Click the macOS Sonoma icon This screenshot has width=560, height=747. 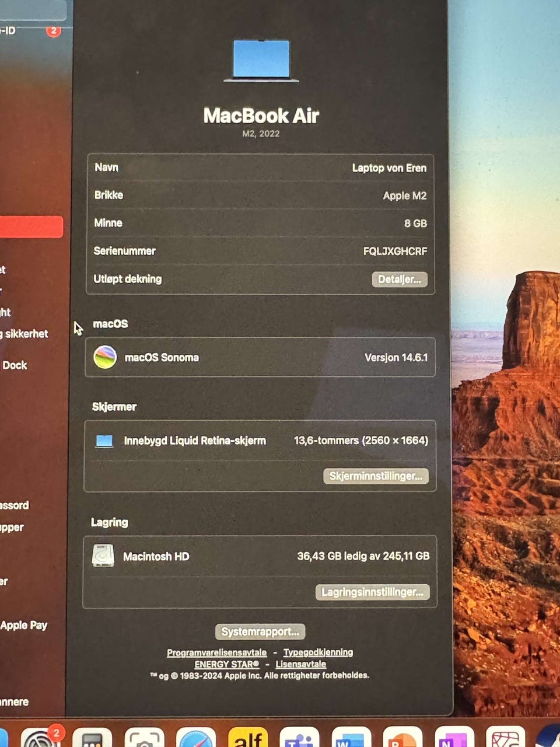click(x=105, y=357)
